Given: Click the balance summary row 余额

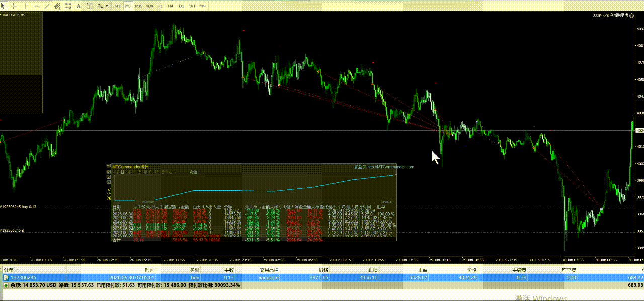Looking at the screenshot, I should pyautogui.click(x=322, y=285).
